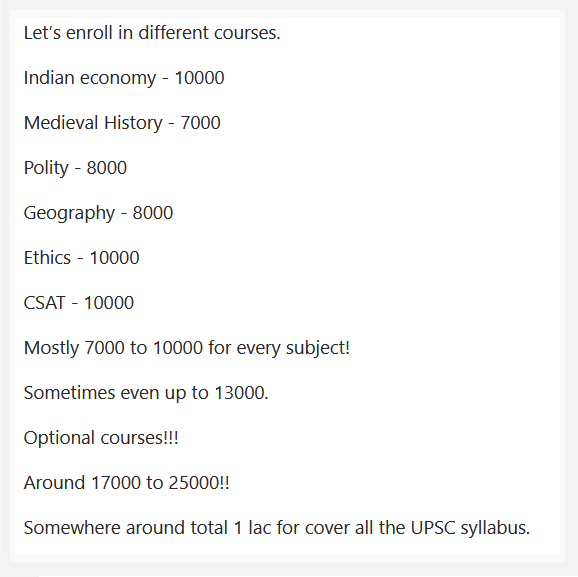Click the 'Geography - 8000' line
The height and width of the screenshot is (577, 578).
98,213
